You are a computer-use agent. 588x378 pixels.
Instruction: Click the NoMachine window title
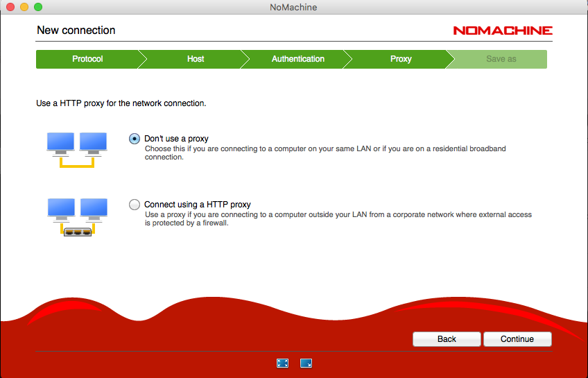click(293, 7)
